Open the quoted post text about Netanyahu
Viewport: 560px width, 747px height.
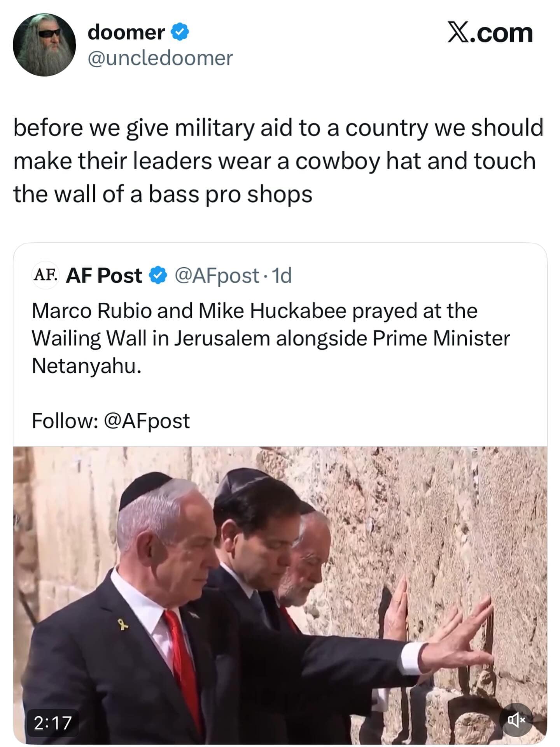click(271, 338)
